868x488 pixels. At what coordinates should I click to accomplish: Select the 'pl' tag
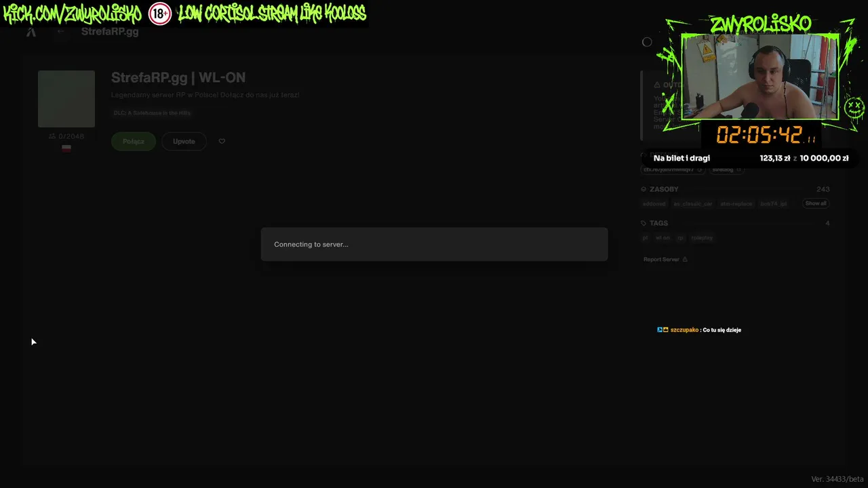pyautogui.click(x=646, y=238)
